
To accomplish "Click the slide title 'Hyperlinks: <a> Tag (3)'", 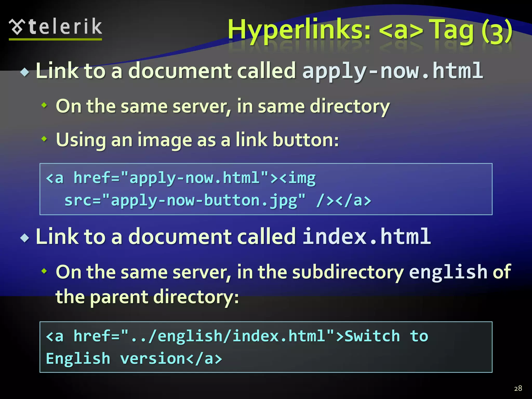I will (370, 31).
